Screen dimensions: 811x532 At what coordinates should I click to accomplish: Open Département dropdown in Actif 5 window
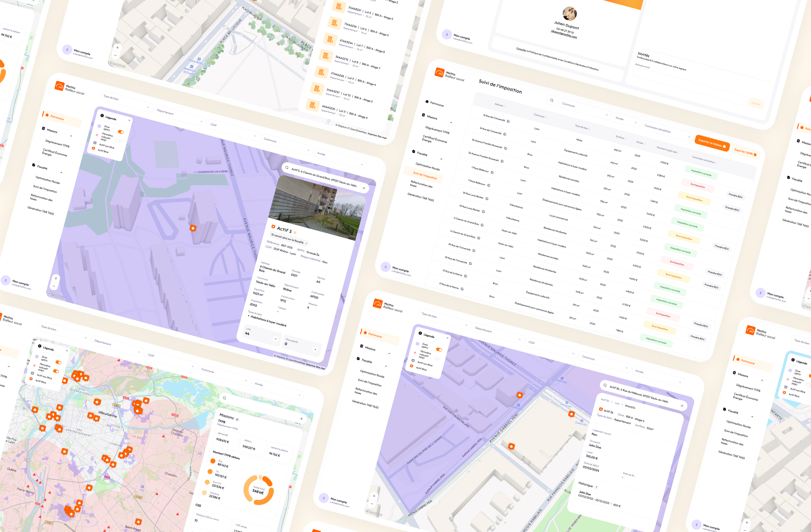tap(180, 116)
